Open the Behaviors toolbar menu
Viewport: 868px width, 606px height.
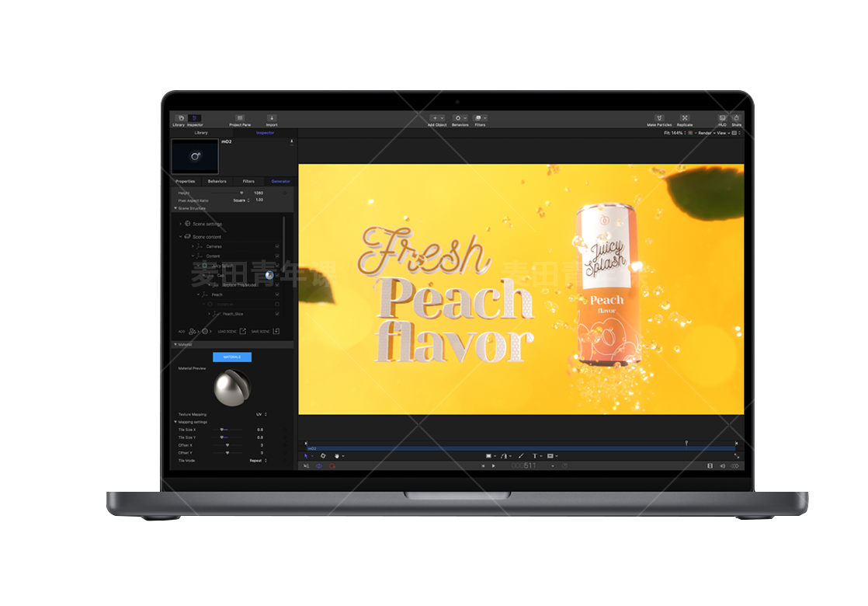(x=460, y=118)
